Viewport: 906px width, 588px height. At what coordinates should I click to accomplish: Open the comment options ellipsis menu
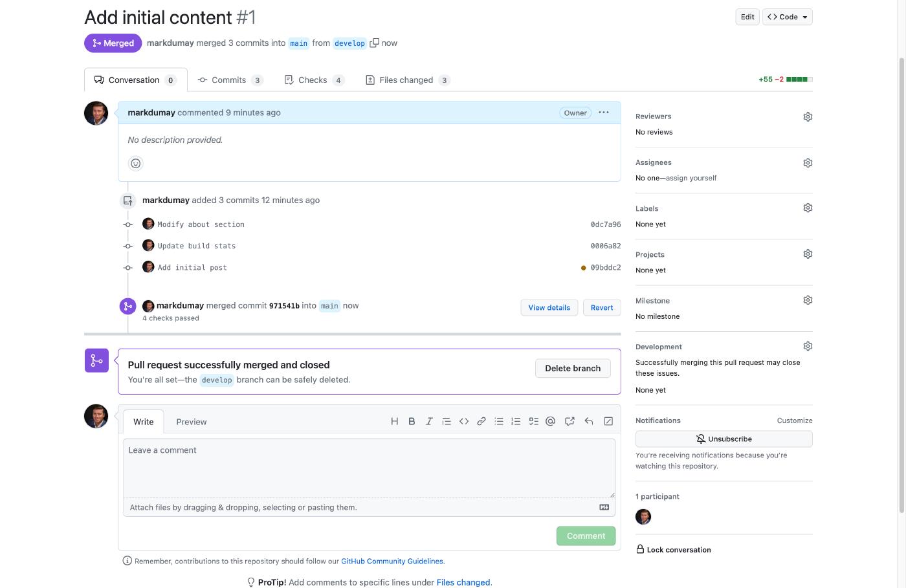(x=604, y=113)
